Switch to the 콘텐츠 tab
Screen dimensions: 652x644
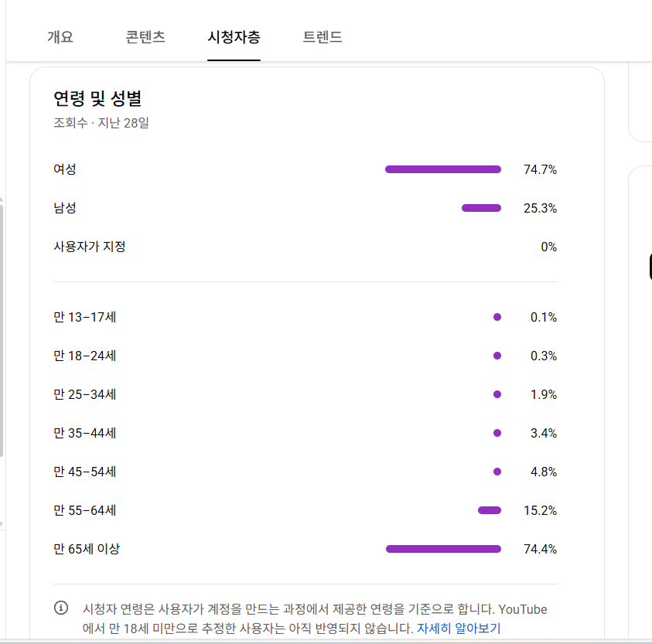(145, 37)
